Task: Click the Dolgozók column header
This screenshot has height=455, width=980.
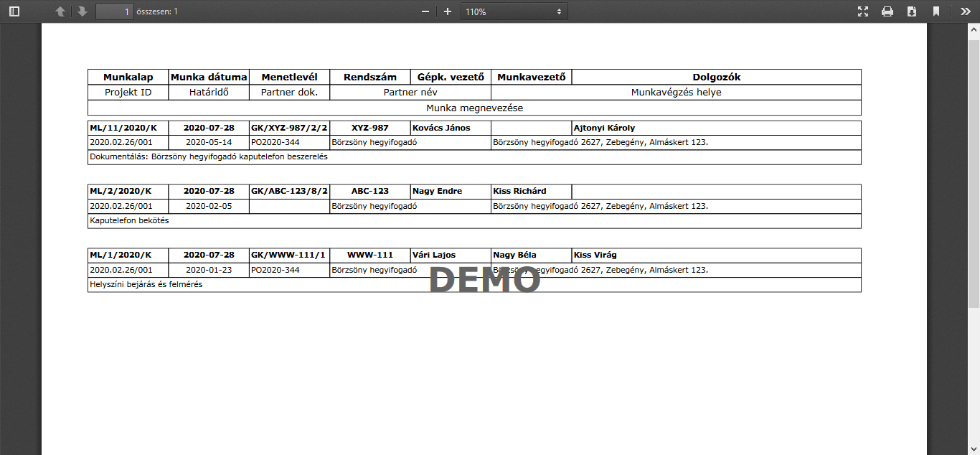Action: coord(716,78)
